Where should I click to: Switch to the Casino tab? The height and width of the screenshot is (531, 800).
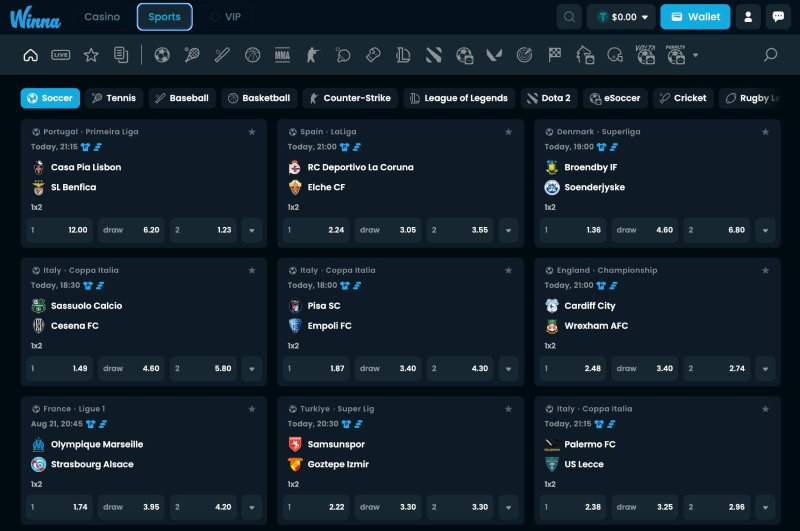102,17
